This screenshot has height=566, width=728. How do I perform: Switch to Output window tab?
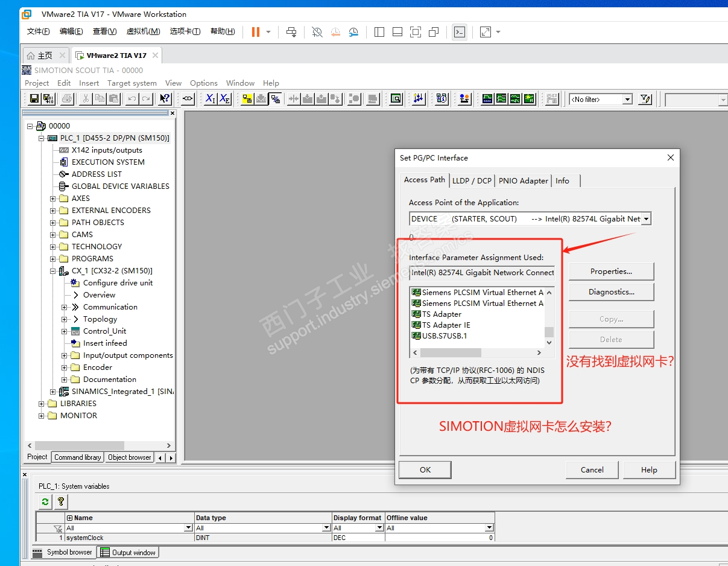tap(128, 552)
